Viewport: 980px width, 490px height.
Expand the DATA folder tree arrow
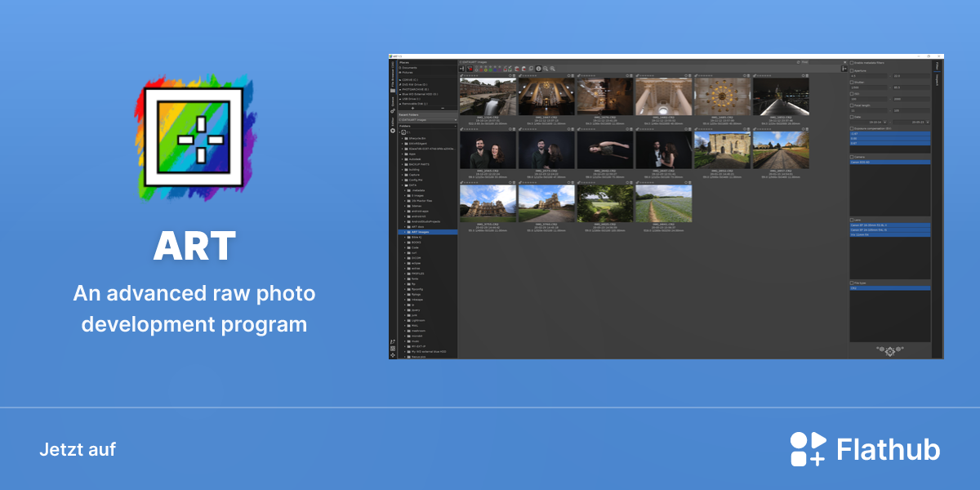(x=400, y=185)
